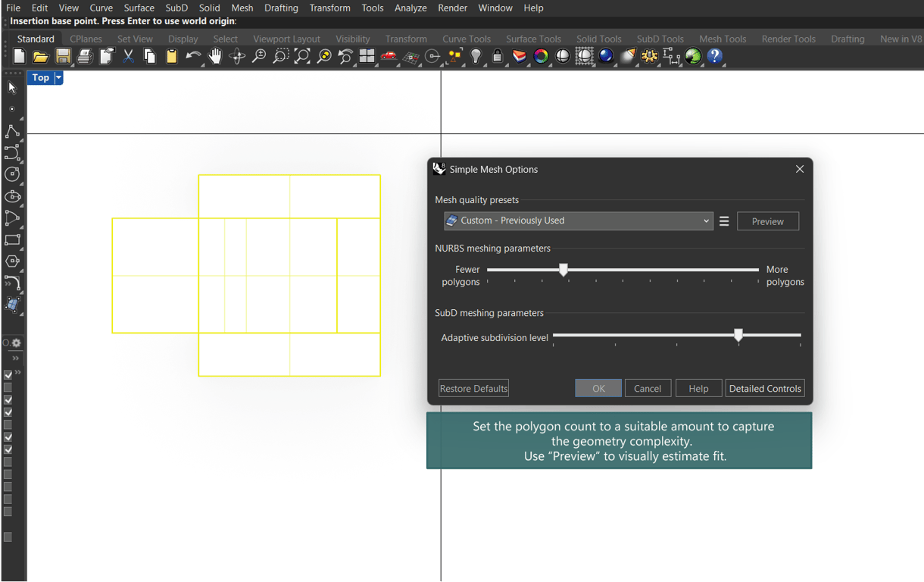The width and height of the screenshot is (924, 582).
Task: Select the Polyline tool in left sidebar
Action: point(12,131)
